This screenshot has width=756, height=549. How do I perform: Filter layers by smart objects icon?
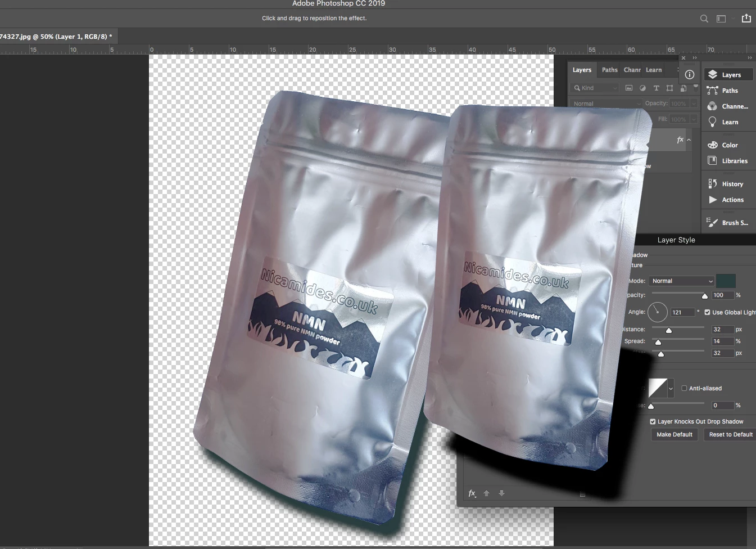[x=683, y=88]
